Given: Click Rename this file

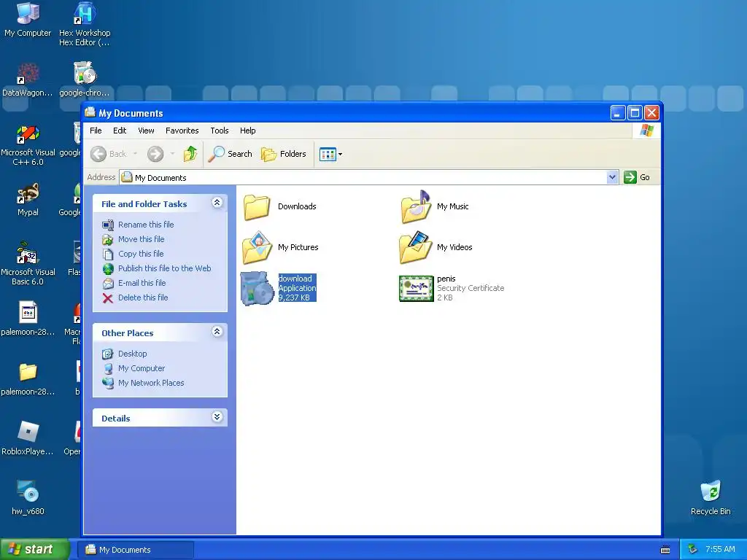Looking at the screenshot, I should click(x=146, y=225).
